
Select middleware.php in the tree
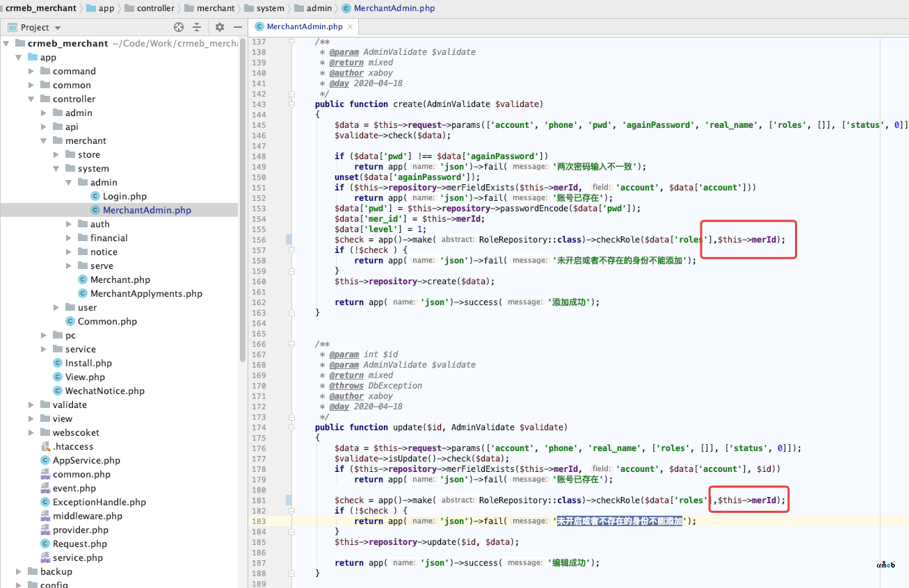pyautogui.click(x=88, y=516)
